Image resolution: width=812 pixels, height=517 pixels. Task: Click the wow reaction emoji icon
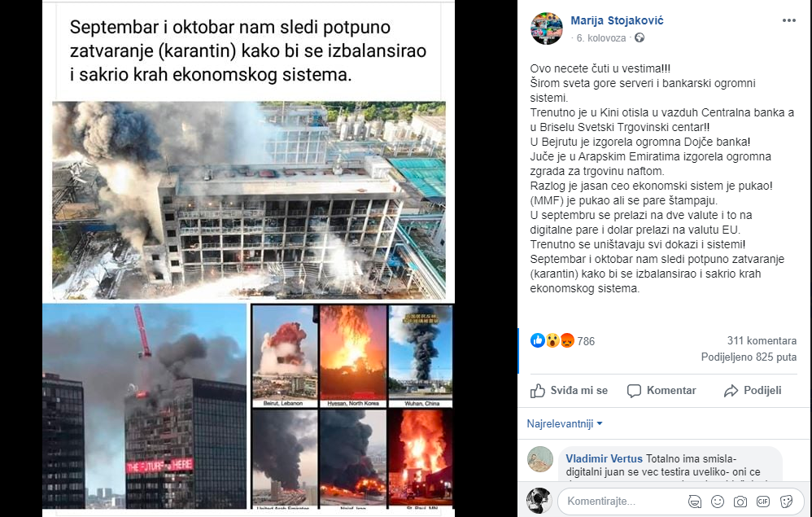tap(552, 340)
